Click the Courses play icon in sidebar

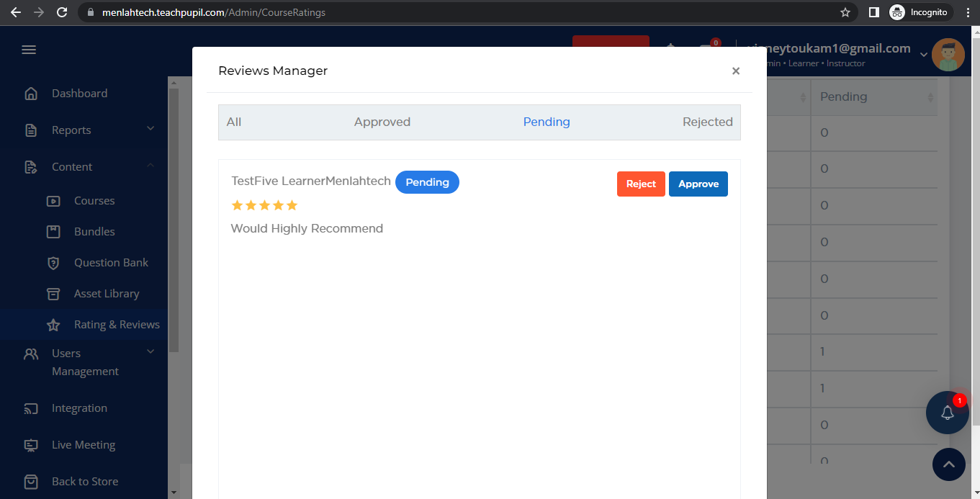pos(53,201)
